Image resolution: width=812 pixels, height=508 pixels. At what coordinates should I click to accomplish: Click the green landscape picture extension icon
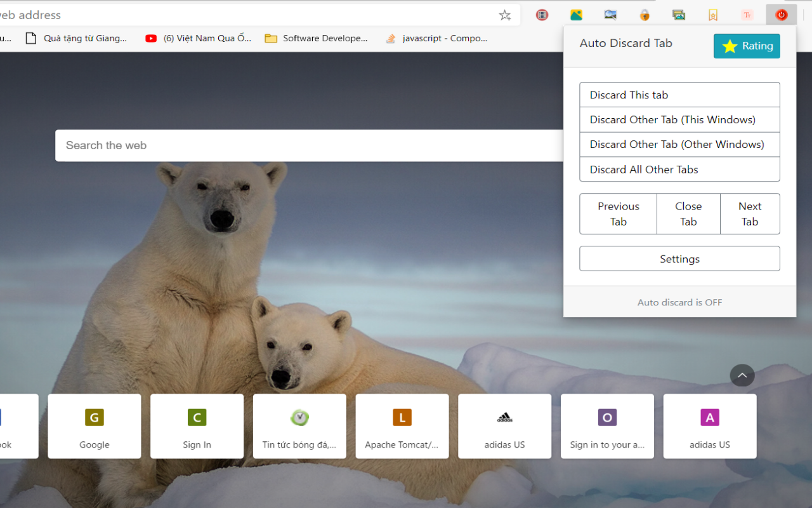coord(576,15)
